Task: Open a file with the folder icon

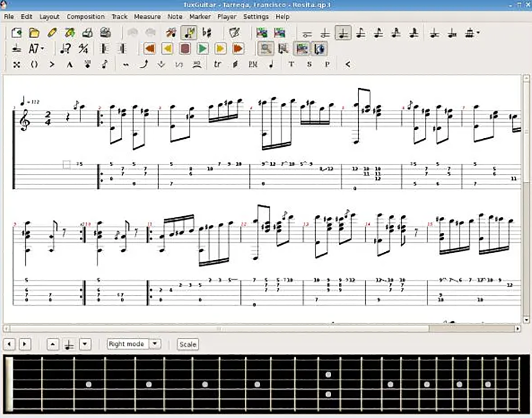Action: [34, 33]
